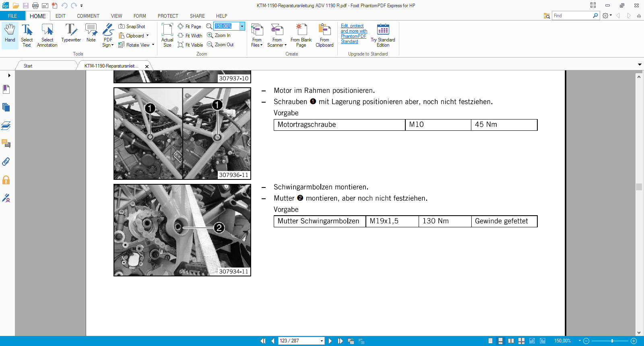Switch to continuous page view mode

(500, 341)
